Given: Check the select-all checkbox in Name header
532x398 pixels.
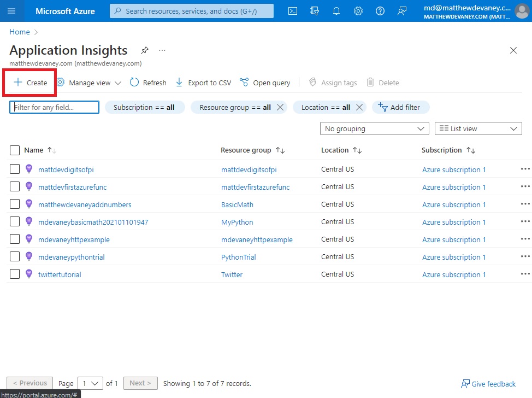Looking at the screenshot, I should [x=14, y=150].
